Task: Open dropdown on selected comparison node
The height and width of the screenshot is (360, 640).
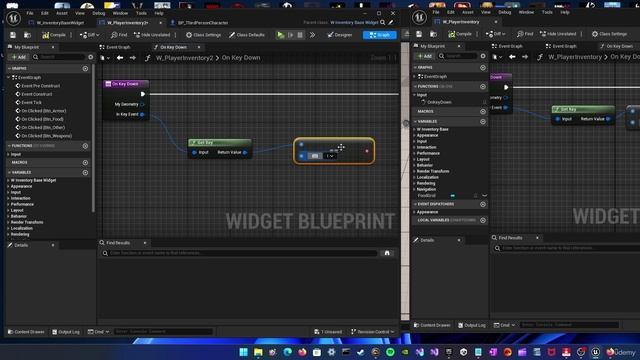Action: pos(330,156)
